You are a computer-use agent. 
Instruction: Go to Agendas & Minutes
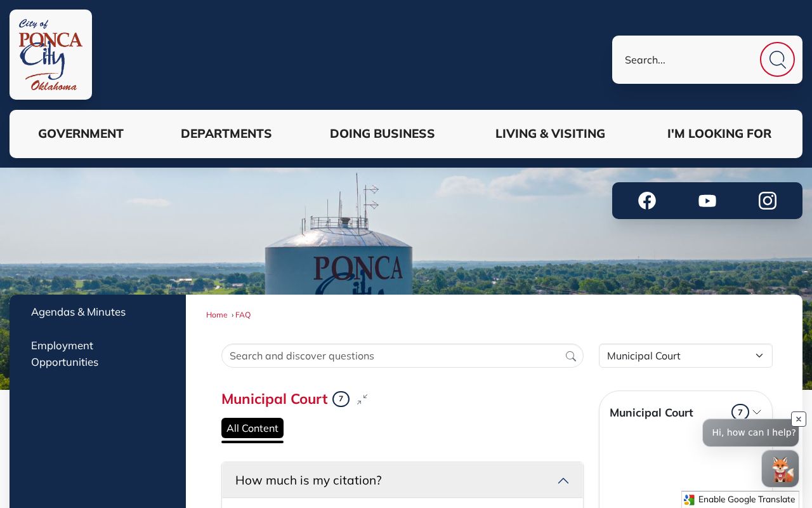click(x=78, y=312)
